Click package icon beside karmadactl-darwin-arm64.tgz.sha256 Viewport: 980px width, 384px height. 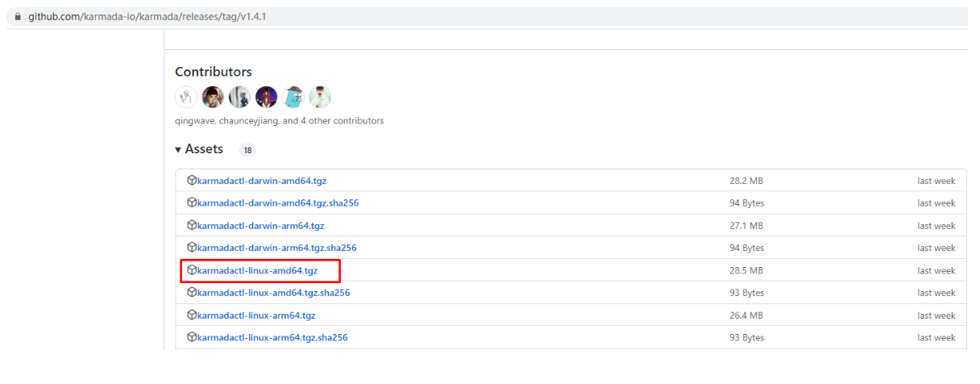point(192,248)
